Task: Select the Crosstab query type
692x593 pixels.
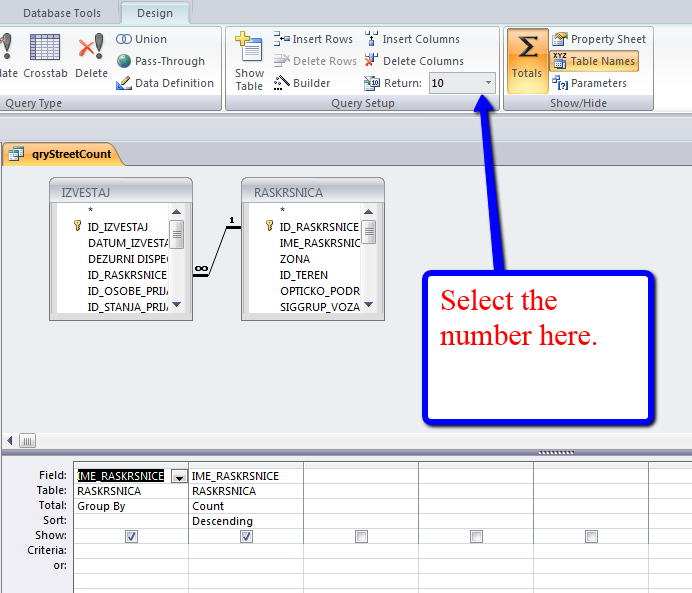Action: [45, 56]
